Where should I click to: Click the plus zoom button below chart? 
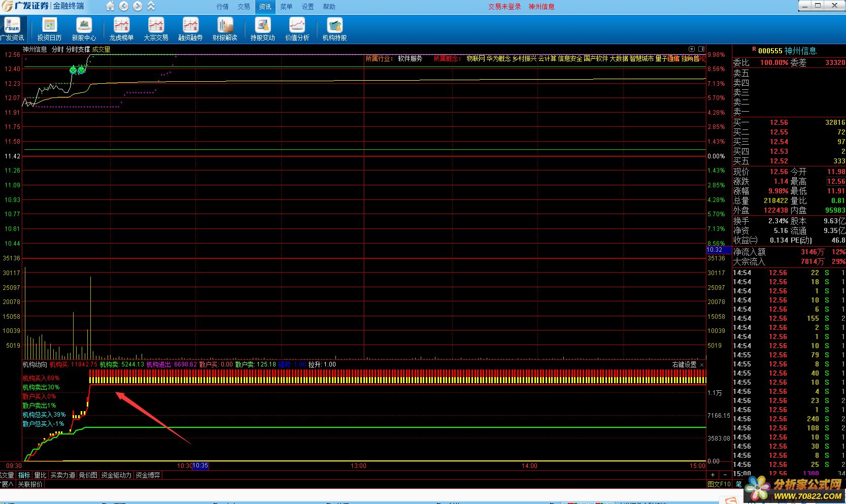coord(713,475)
